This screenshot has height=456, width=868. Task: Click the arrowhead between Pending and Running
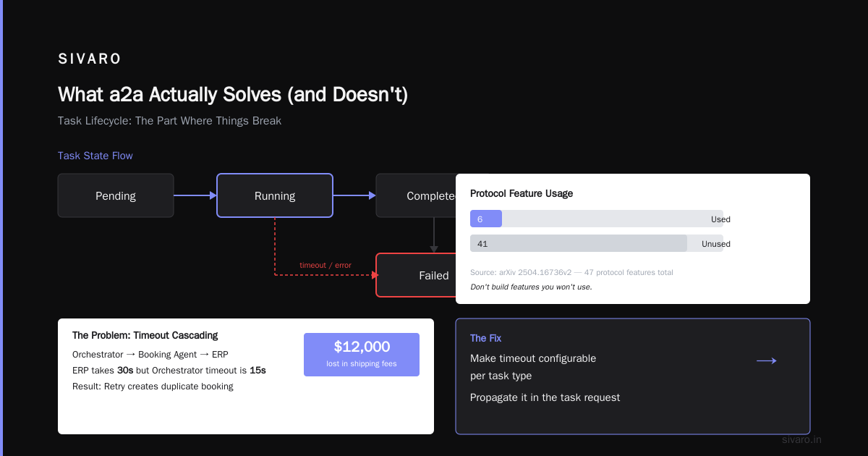point(213,195)
